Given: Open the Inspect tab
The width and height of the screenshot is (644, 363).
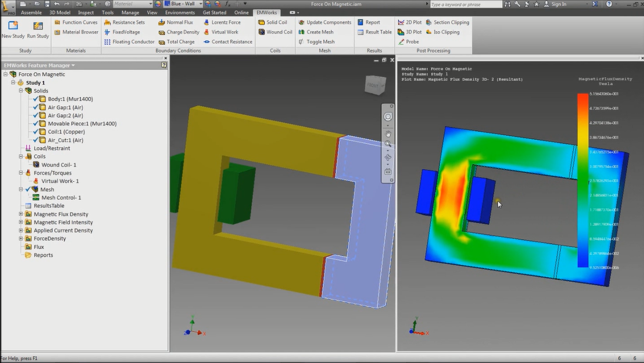Looking at the screenshot, I should coord(86,13).
